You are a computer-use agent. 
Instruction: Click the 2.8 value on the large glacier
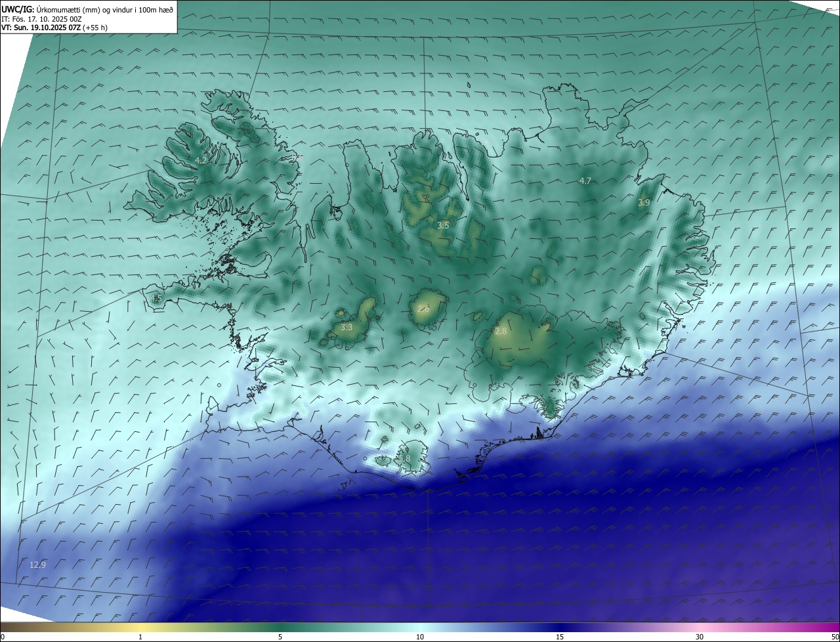(501, 332)
